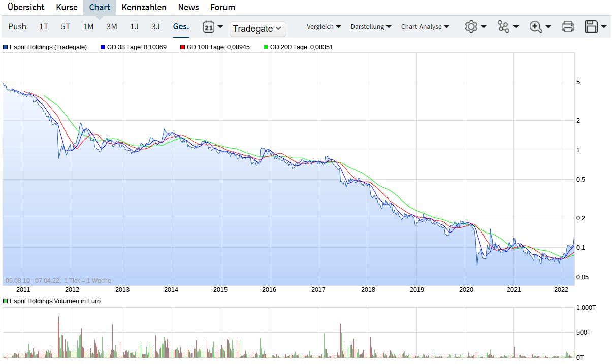The width and height of the screenshot is (612, 364).
Task: Open the chart settings gear icon
Action: (471, 26)
